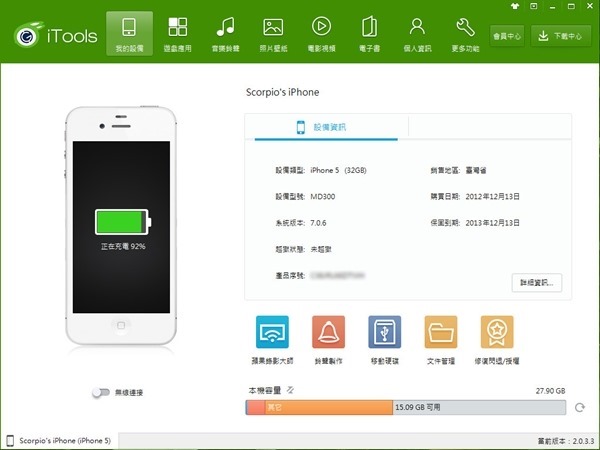The image size is (600, 450).
Task: Click the purchase date '2012年12月13日'
Action: pos(492,197)
